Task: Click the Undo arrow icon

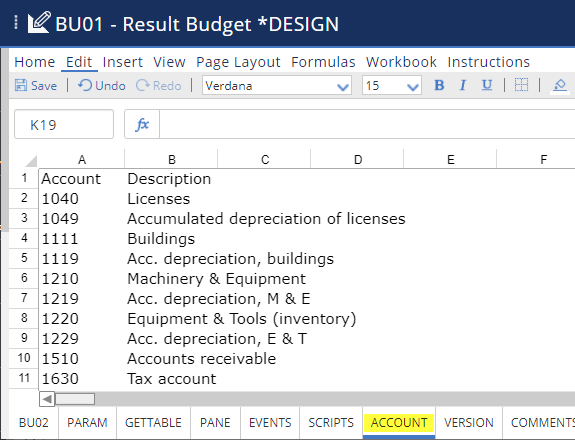Action: [84, 85]
